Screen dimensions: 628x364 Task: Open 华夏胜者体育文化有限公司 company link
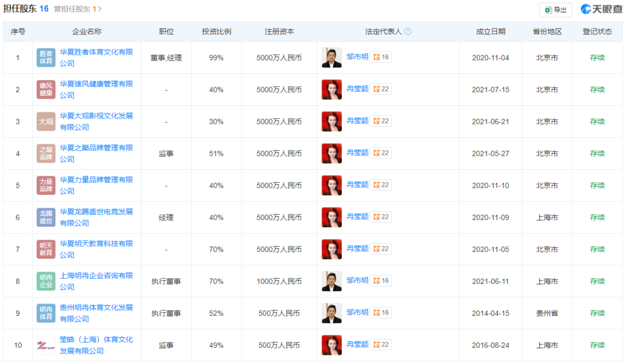96,58
